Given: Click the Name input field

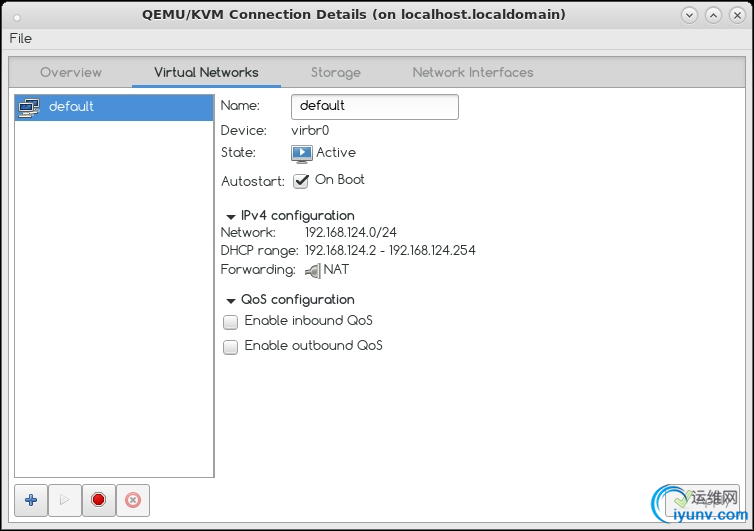Looking at the screenshot, I should tap(375, 107).
